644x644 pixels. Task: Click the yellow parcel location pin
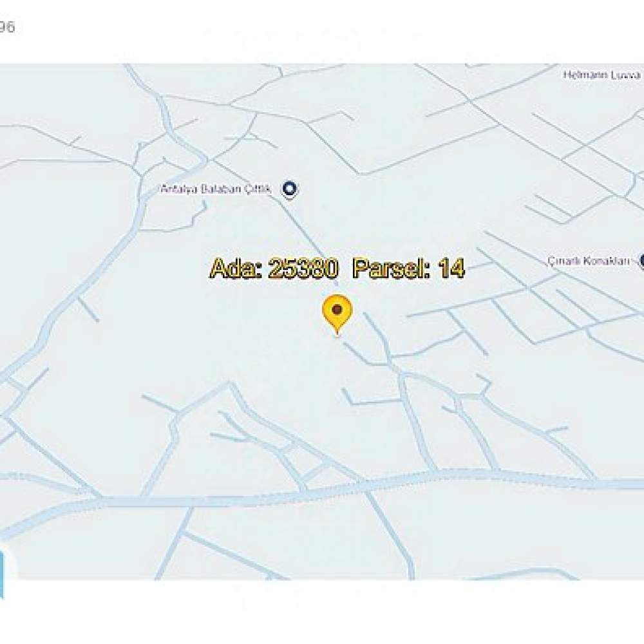tap(337, 314)
